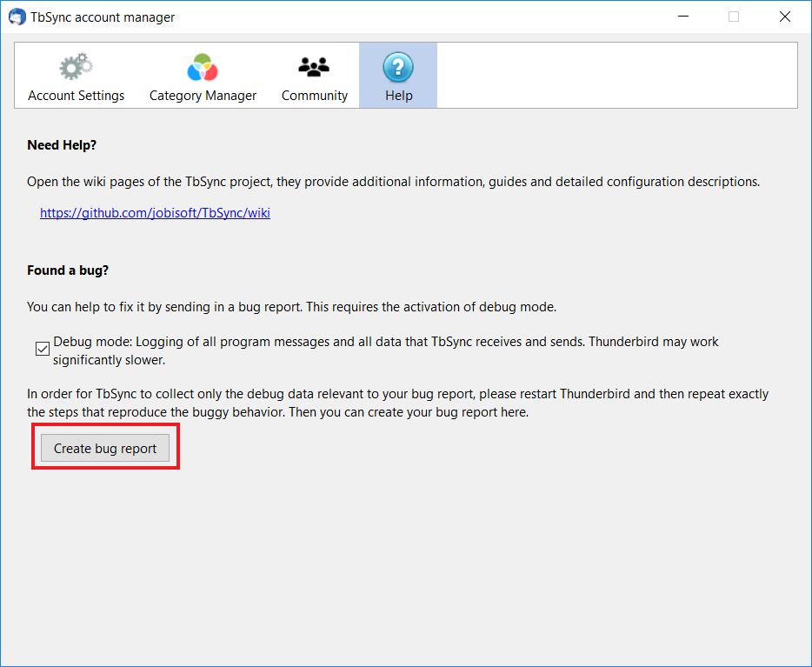The height and width of the screenshot is (667, 812).
Task: Click the 'Need Help?' heading
Action: pyautogui.click(x=62, y=145)
